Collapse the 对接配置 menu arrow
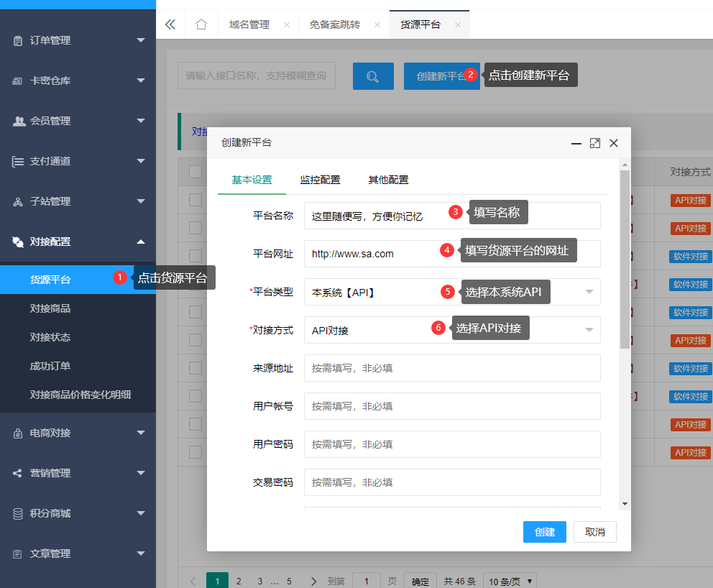 pos(141,242)
